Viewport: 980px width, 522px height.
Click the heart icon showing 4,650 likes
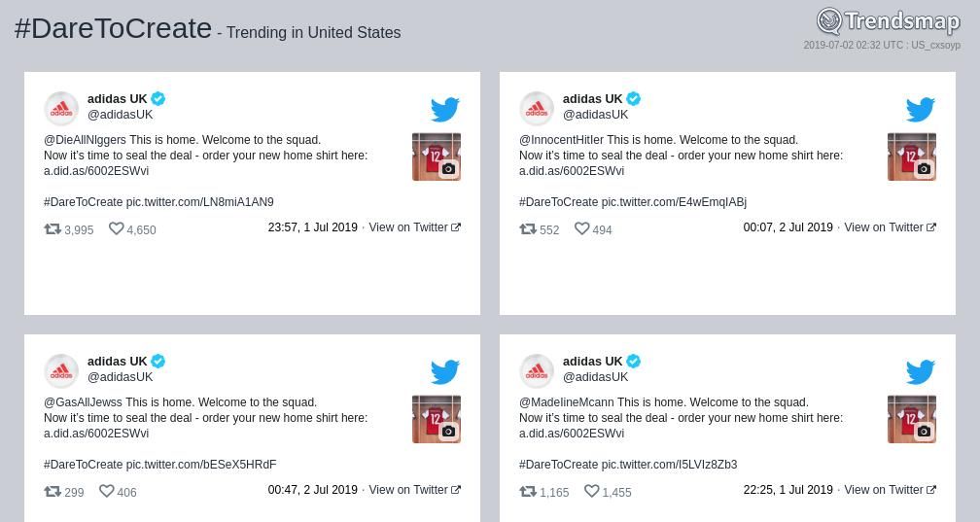(x=117, y=228)
